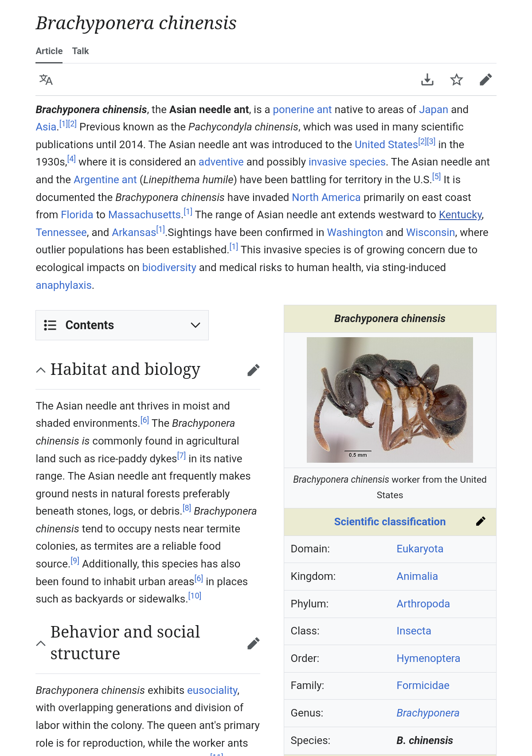Open the invasive species link
The height and width of the screenshot is (756, 532).
347,162
